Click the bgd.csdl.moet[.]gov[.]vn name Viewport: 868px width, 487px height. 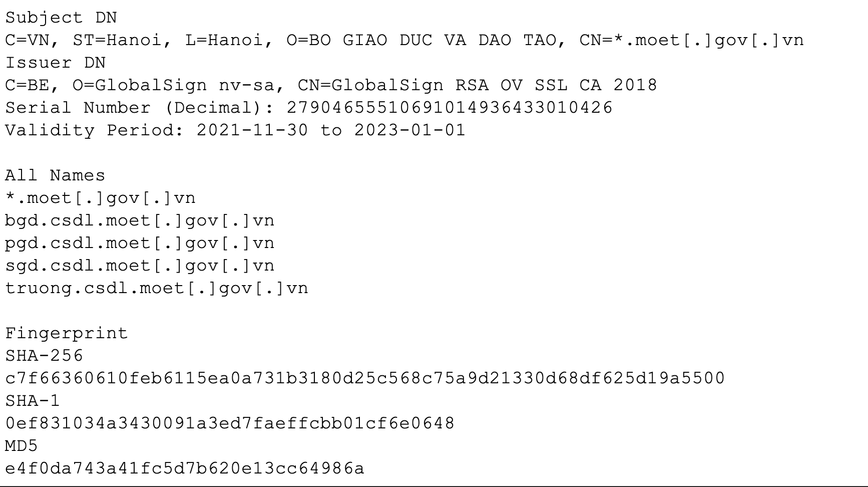[140, 221]
